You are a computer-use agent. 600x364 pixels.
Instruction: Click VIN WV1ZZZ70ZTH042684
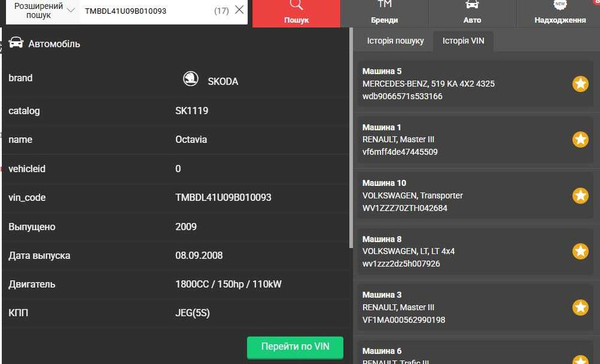point(404,208)
